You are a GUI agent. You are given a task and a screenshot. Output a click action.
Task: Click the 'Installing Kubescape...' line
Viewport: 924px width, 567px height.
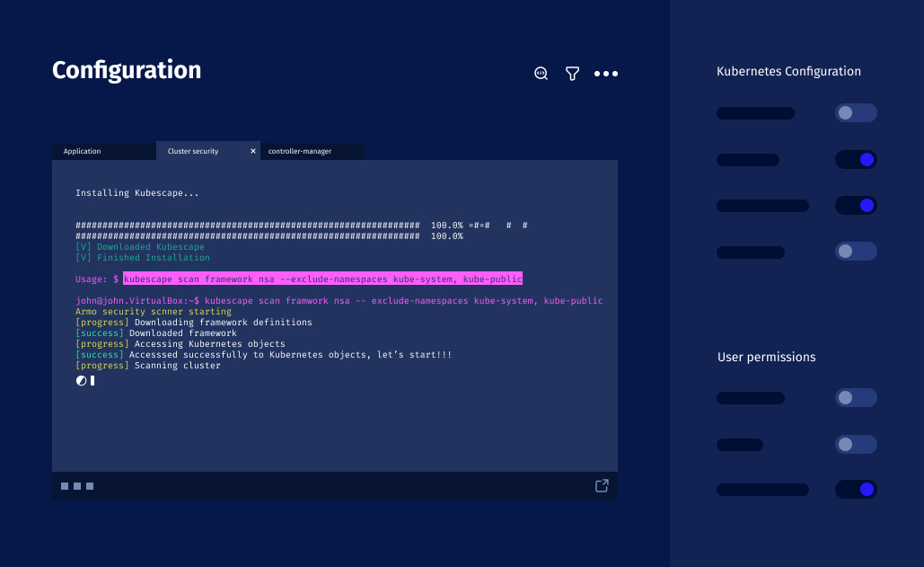tap(136, 192)
